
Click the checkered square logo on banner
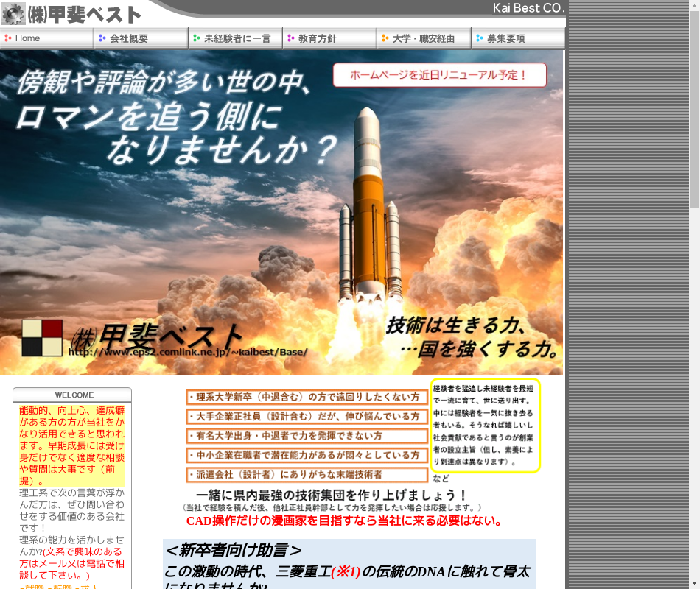pos(42,338)
